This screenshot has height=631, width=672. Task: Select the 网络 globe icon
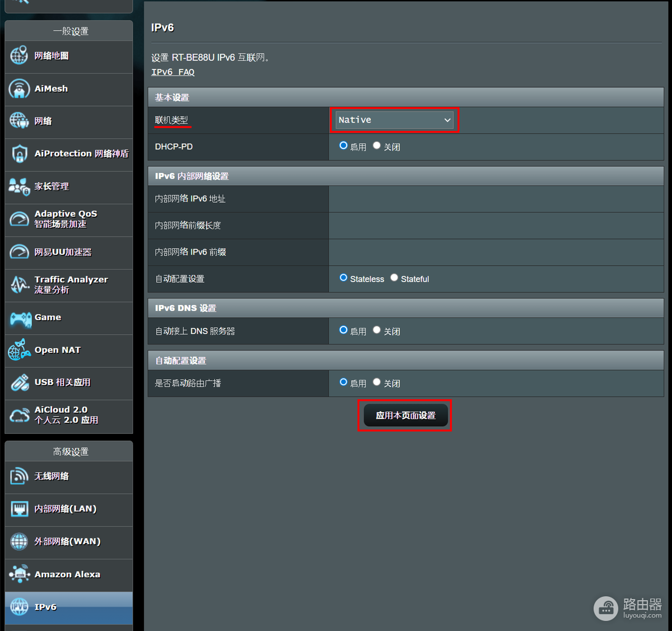19,121
